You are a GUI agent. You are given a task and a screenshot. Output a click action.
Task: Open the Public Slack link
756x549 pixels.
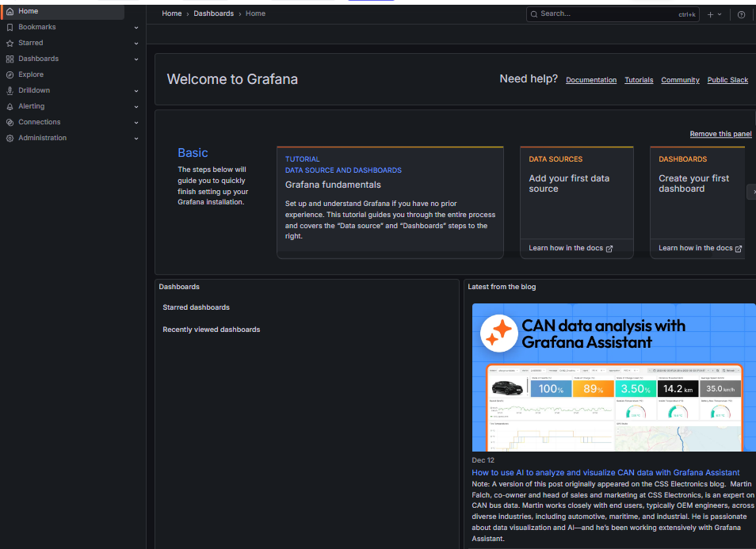coord(727,80)
